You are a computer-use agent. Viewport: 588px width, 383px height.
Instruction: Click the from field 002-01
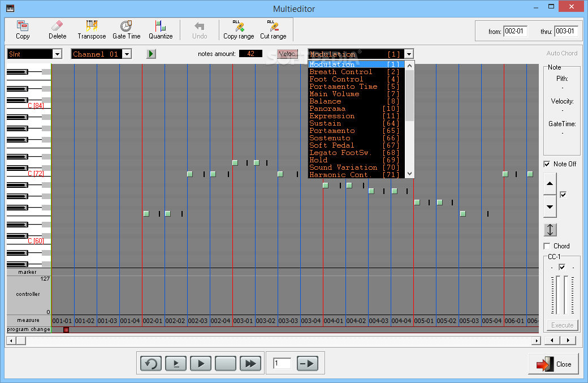point(515,31)
